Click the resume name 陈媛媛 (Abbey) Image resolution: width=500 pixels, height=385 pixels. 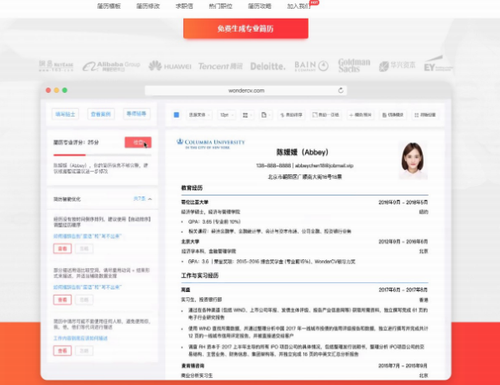(x=302, y=152)
